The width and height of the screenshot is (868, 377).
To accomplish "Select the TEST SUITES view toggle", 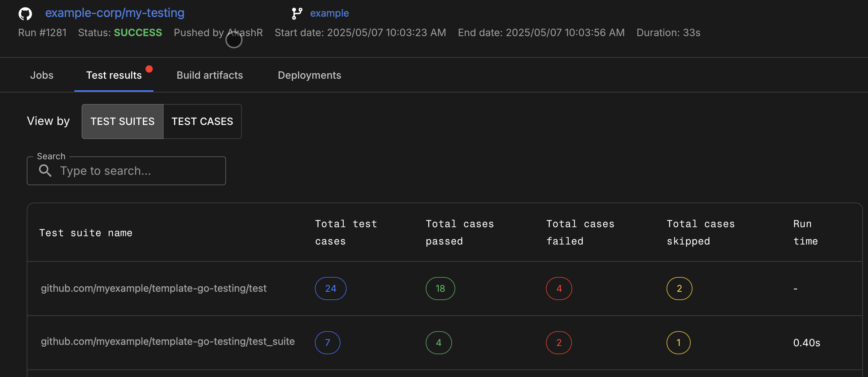I will [x=122, y=121].
